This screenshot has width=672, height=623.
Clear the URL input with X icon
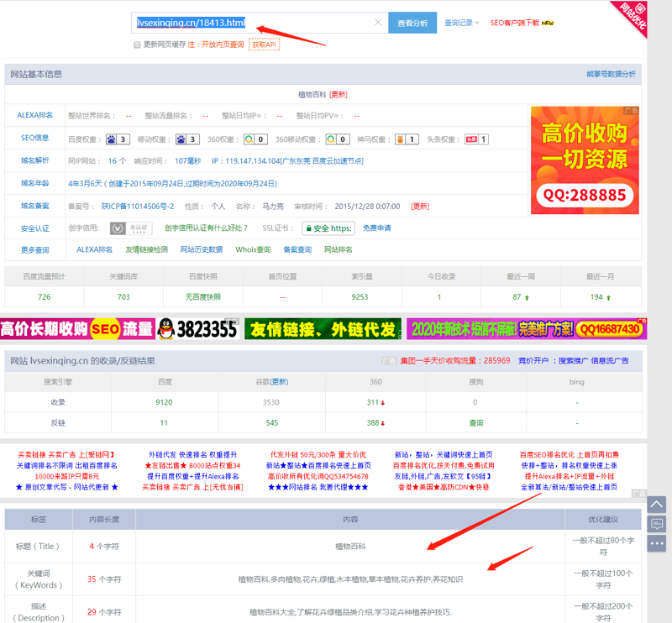click(x=377, y=23)
